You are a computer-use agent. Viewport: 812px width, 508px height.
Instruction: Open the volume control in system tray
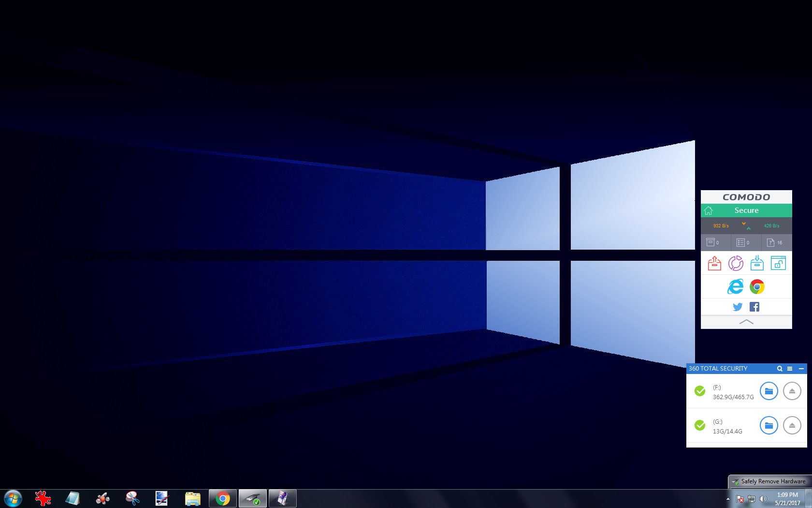pos(763,499)
